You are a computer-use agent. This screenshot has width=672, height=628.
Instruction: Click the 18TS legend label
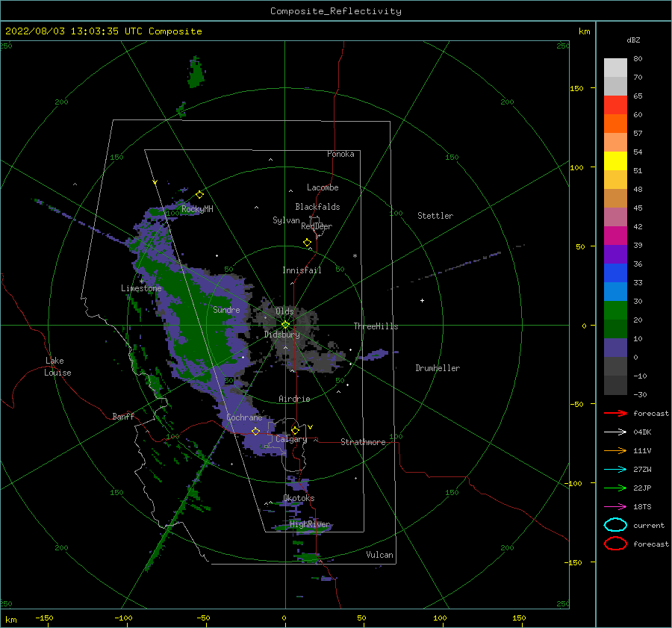pyautogui.click(x=642, y=507)
